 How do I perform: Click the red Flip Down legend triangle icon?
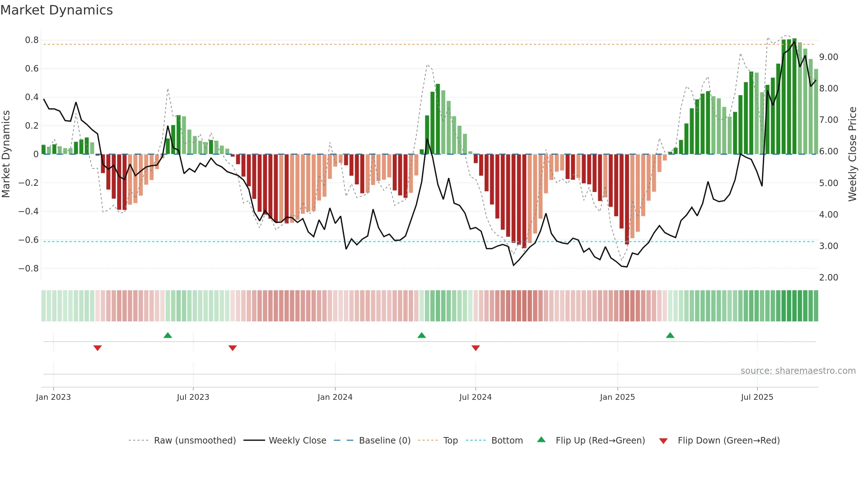pos(663,441)
